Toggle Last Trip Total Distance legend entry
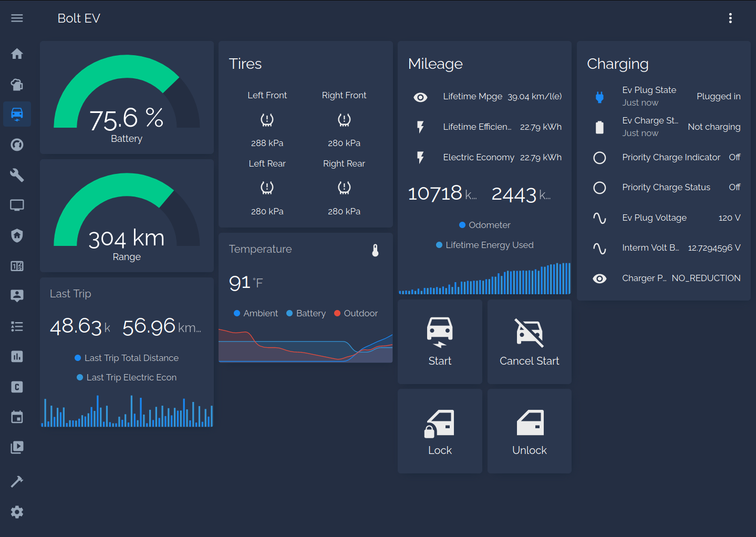Image resolution: width=756 pixels, height=537 pixels. [127, 358]
